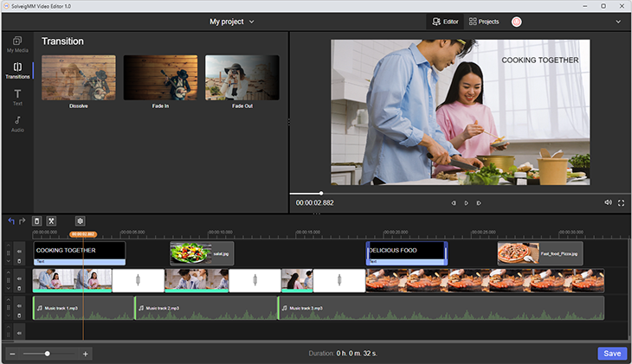
Task: Switch to the Projects tab
Action: [x=484, y=22]
